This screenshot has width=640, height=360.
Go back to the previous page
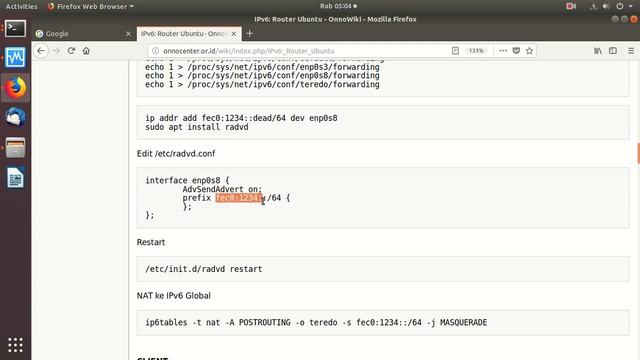(x=41, y=51)
